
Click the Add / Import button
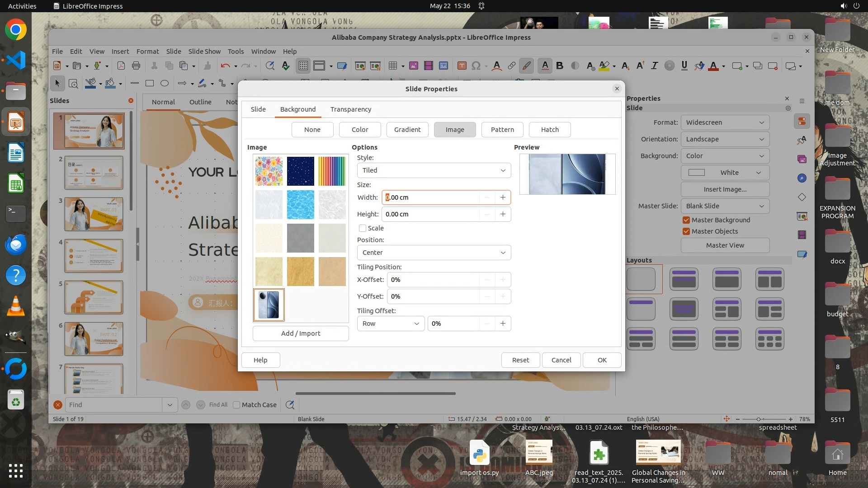(x=301, y=333)
